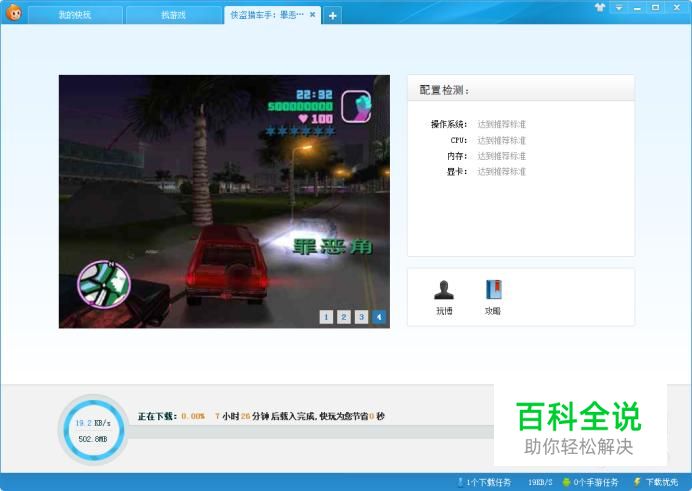Viewport: 692px width, 491px height.
Task: Click the orange app logo icon
Action: click(14, 13)
